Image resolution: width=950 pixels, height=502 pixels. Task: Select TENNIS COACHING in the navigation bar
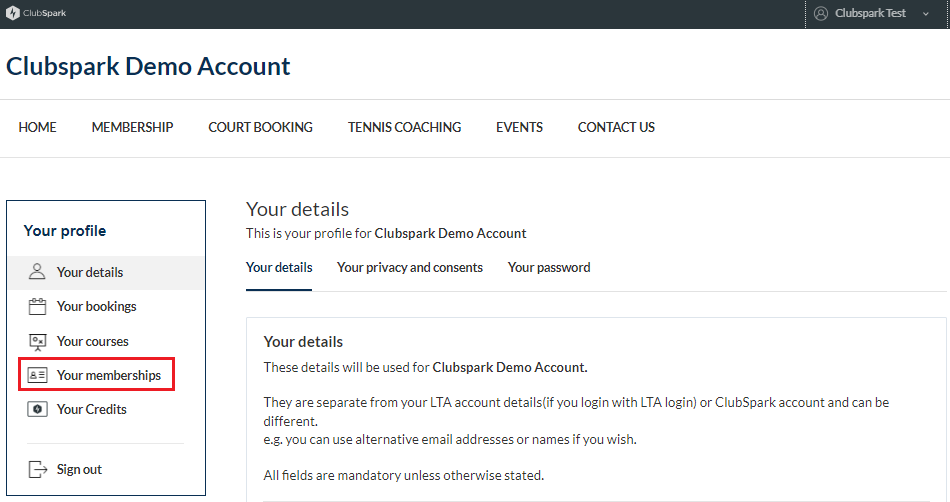tap(405, 127)
